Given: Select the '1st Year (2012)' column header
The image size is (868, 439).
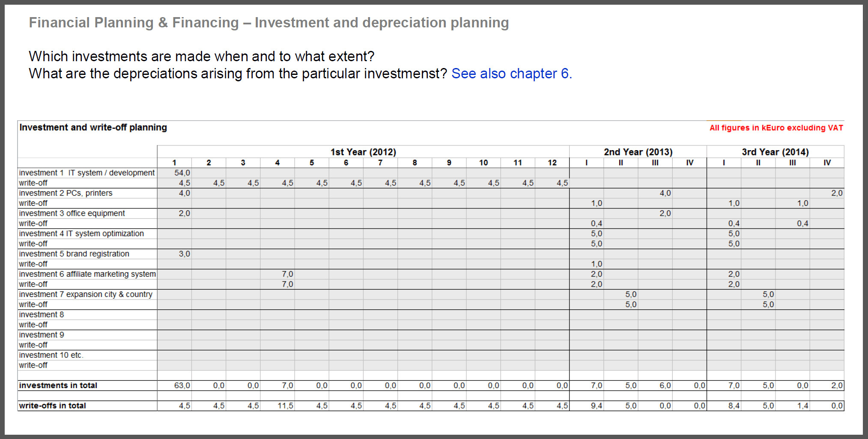Looking at the screenshot, I should pos(363,152).
